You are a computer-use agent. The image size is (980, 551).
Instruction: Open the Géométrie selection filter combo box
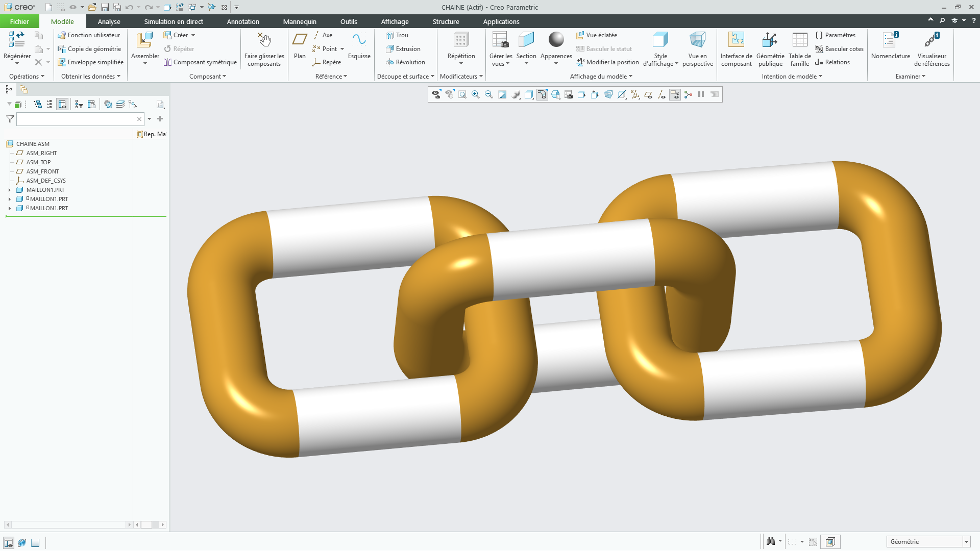point(927,542)
